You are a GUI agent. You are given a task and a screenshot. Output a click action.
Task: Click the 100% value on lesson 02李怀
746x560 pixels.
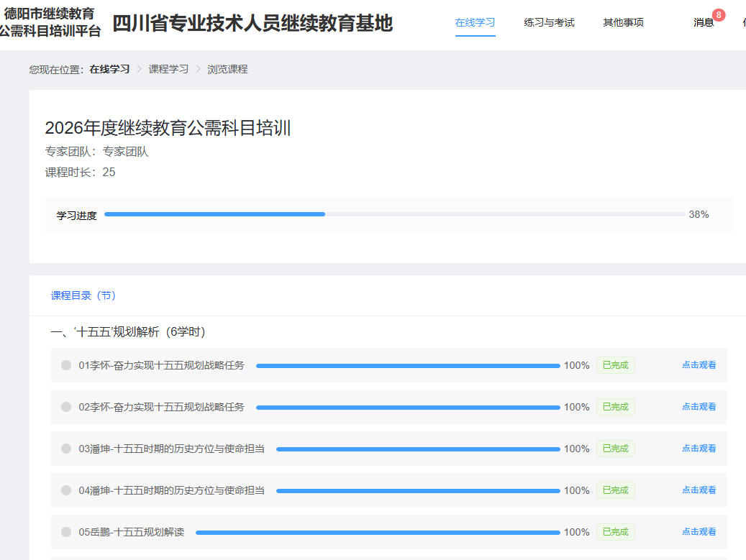pos(577,407)
